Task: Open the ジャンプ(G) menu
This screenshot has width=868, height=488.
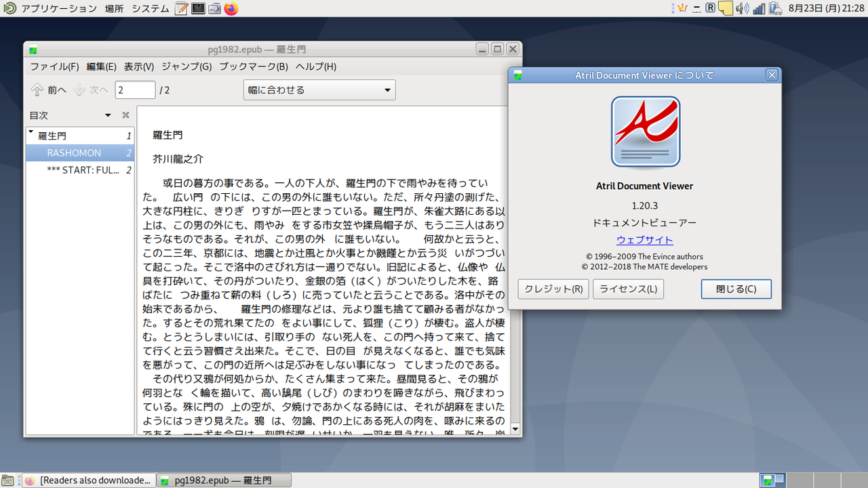Action: pos(186,66)
